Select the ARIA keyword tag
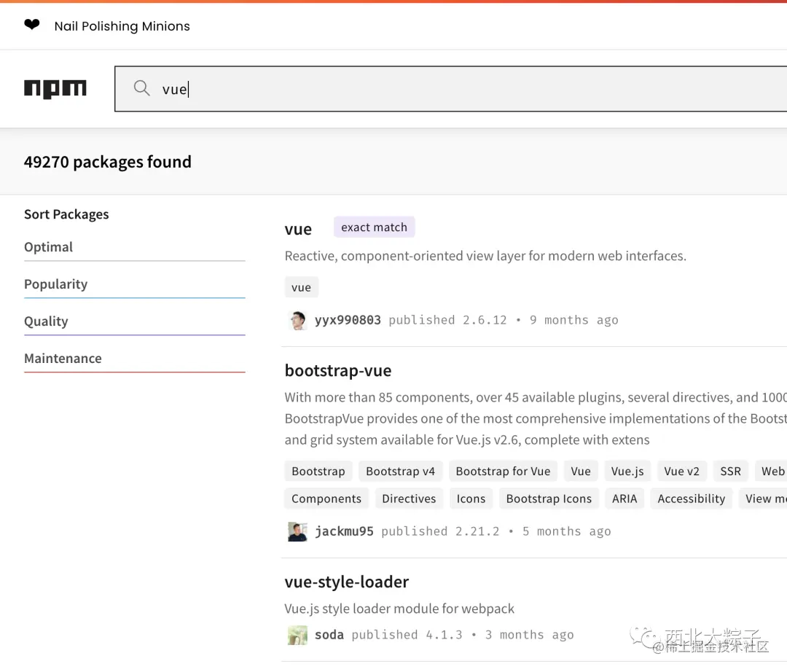The image size is (787, 672). (x=624, y=499)
